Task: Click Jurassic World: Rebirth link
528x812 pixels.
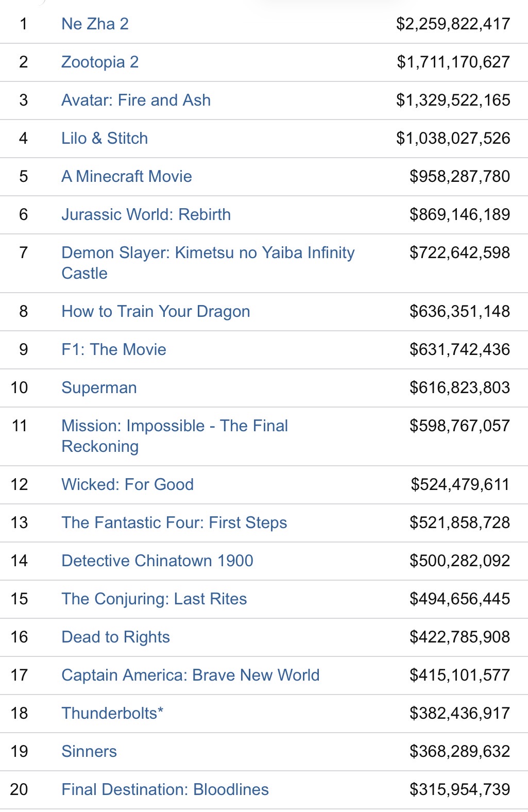Action: (x=146, y=214)
